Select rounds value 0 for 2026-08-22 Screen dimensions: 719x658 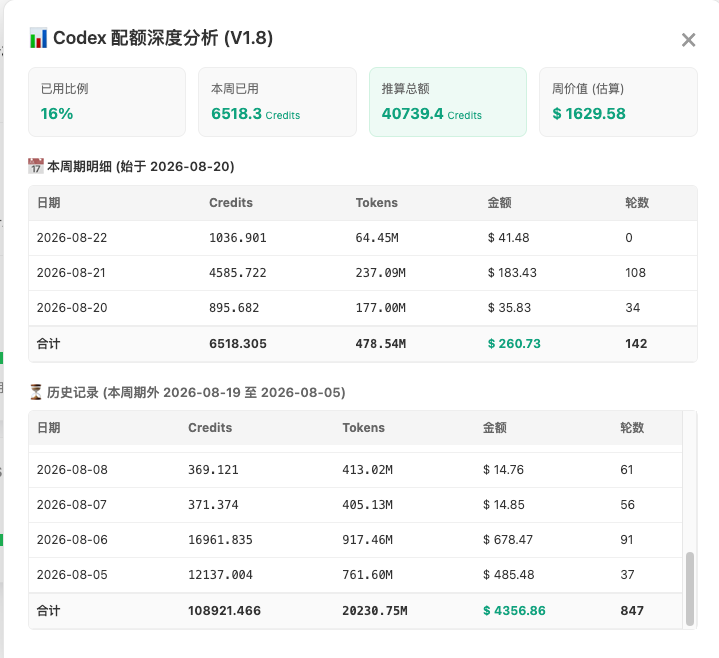coord(629,238)
